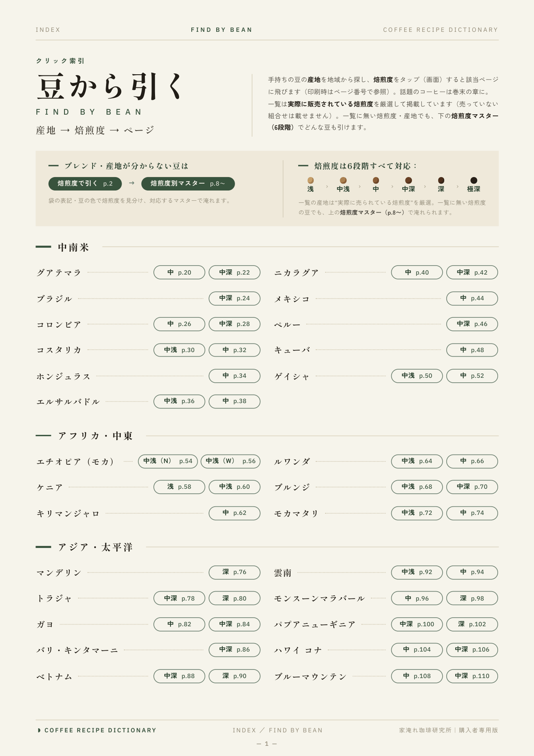Open バリ・キンタマーニ 中深 p.86

(x=235, y=650)
